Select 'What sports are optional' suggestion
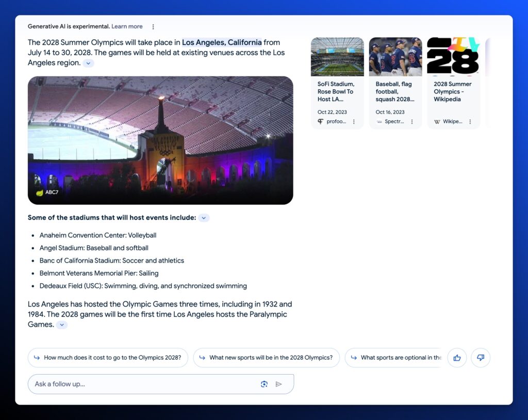The height and width of the screenshot is (420, 528). [394, 358]
